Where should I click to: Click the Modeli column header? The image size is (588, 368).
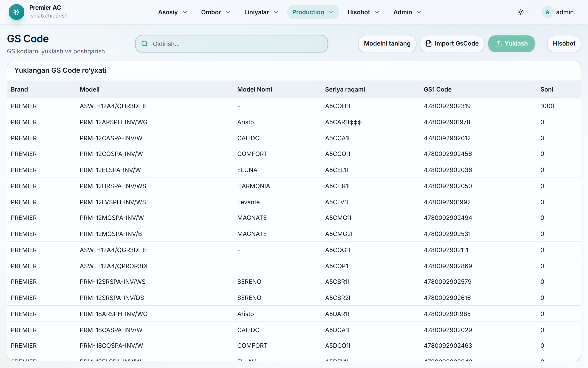click(89, 89)
